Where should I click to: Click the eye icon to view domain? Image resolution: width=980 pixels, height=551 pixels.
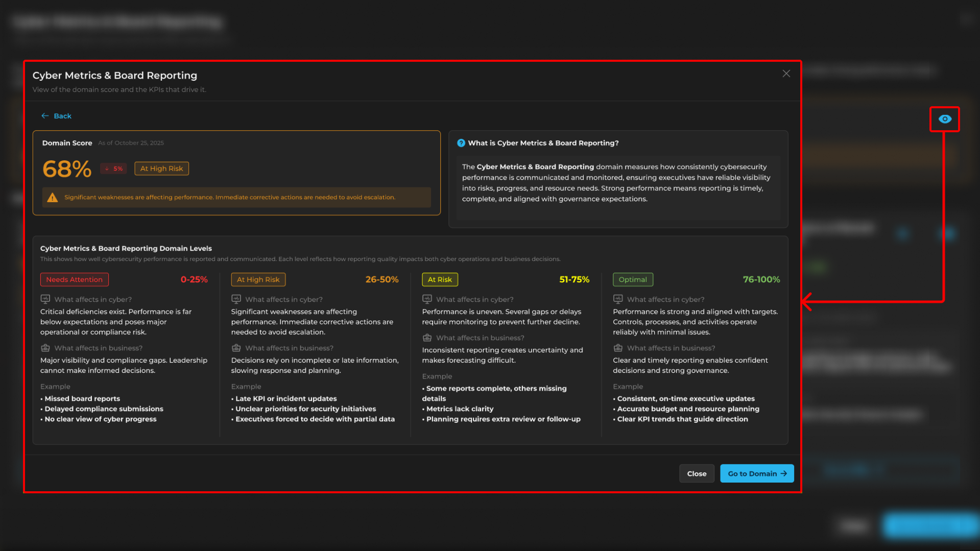pos(944,119)
